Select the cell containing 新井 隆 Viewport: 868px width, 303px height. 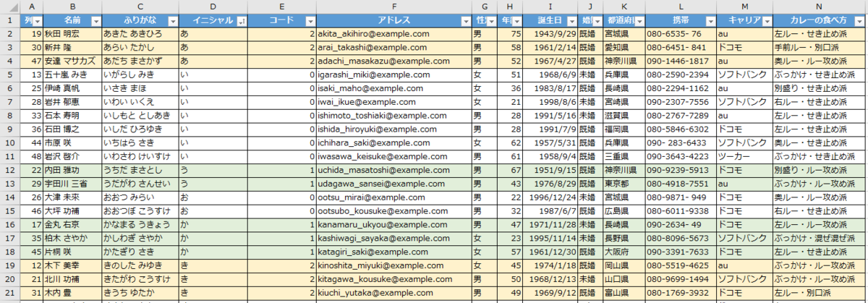tap(73, 48)
